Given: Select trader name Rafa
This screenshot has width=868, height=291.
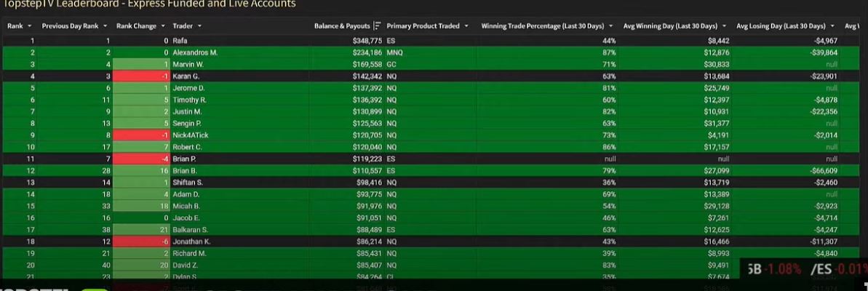Looking at the screenshot, I should click(x=180, y=41).
